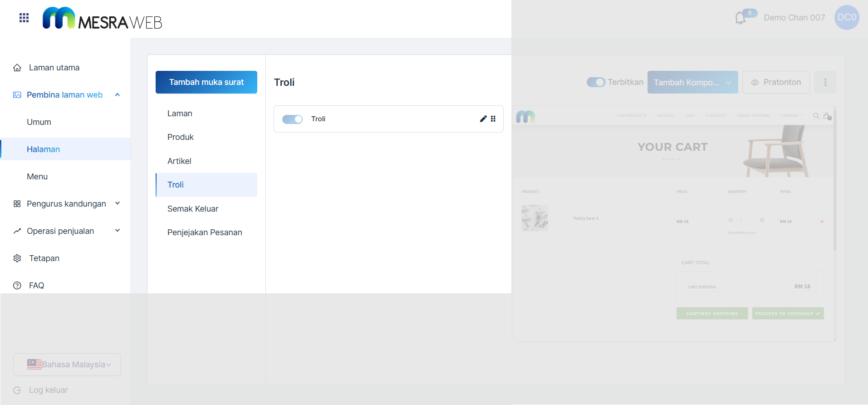Viewport: 868px width, 405px height.
Task: Open the three-dot more options menu
Action: (x=825, y=82)
